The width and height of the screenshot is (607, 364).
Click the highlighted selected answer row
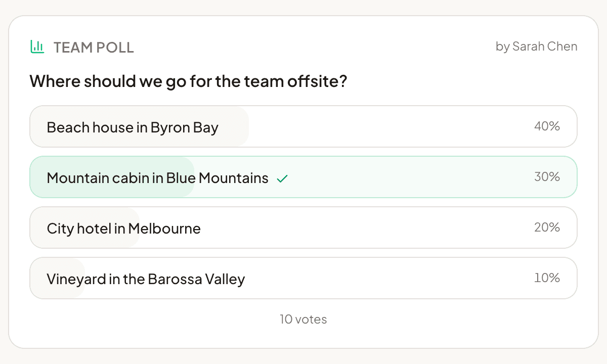point(303,177)
